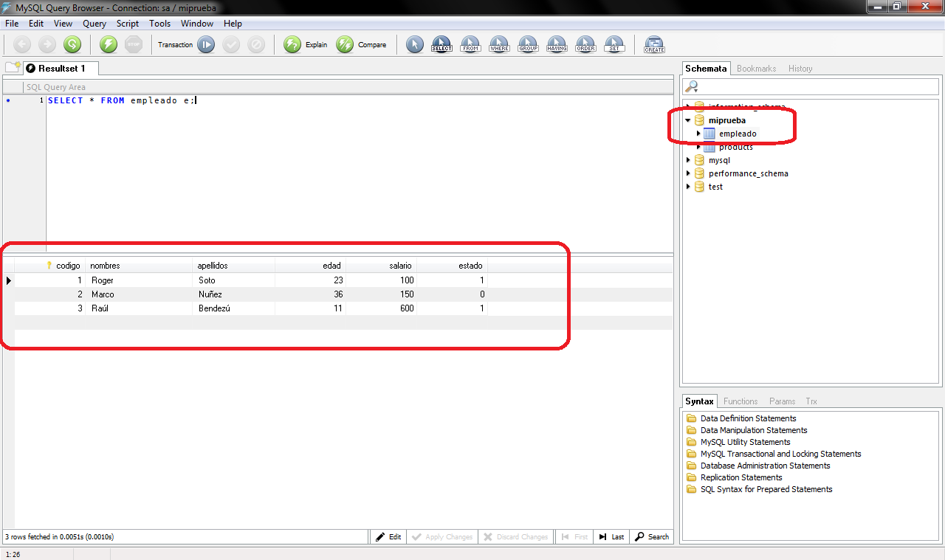The height and width of the screenshot is (560, 945).
Task: Click the CREATE statement toolbar icon
Action: click(654, 44)
